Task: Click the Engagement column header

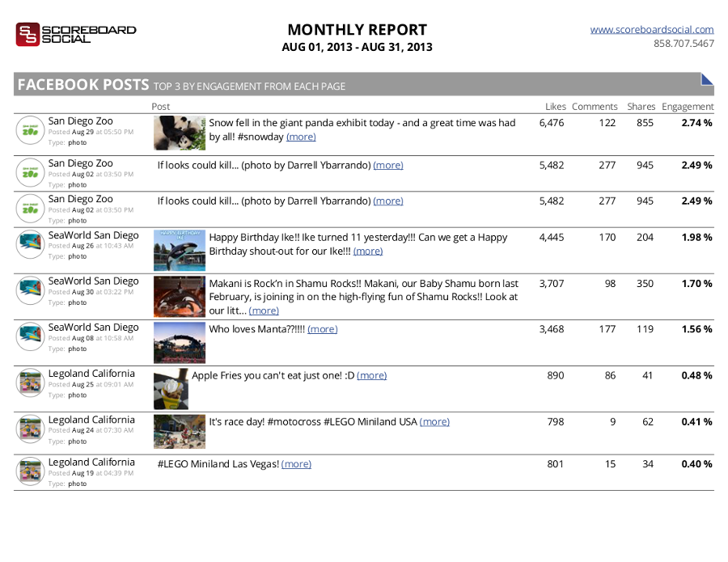Action: [x=688, y=107]
